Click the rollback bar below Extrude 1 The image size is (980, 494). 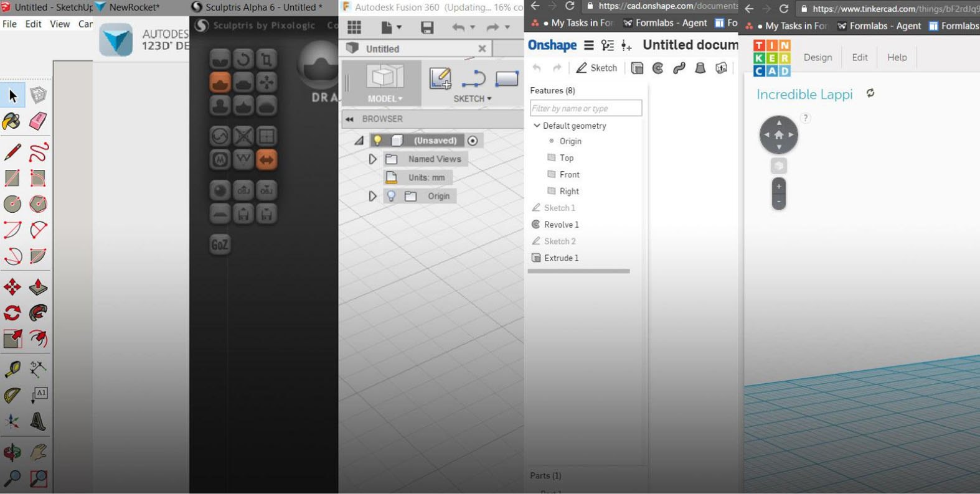[x=578, y=271]
